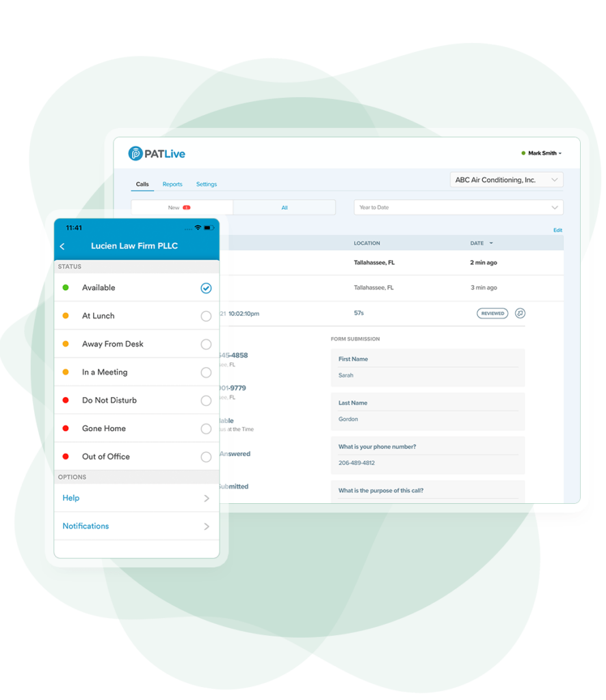Image resolution: width=606 pixels, height=700 pixels.
Task: Select the At Lunch status radio
Action: pos(206,316)
